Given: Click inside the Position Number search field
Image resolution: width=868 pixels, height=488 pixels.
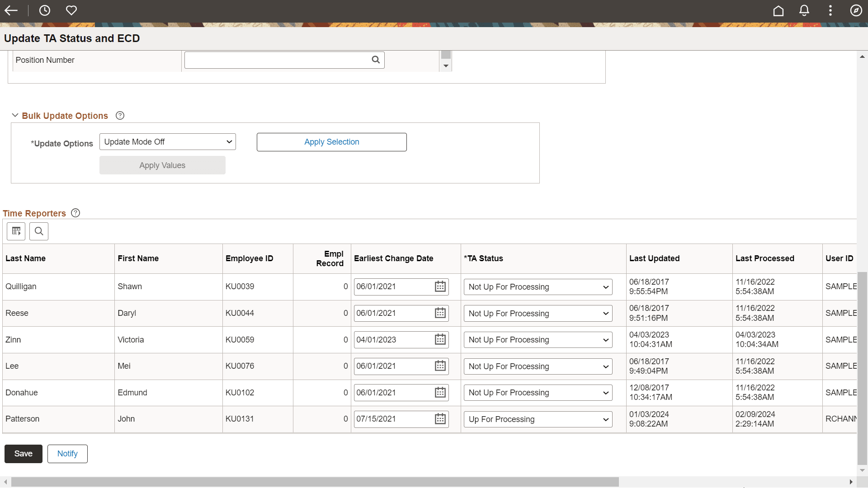Looking at the screenshot, I should [x=276, y=60].
